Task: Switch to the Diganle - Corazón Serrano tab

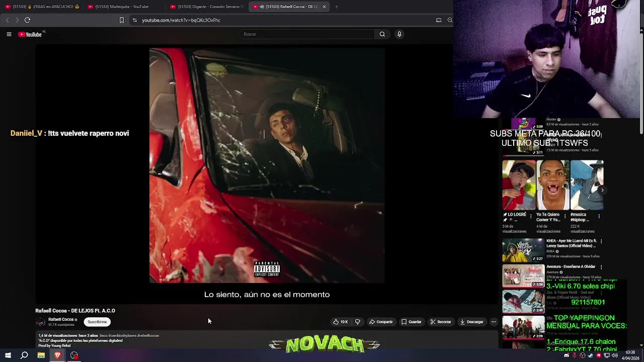Action: (x=207, y=7)
